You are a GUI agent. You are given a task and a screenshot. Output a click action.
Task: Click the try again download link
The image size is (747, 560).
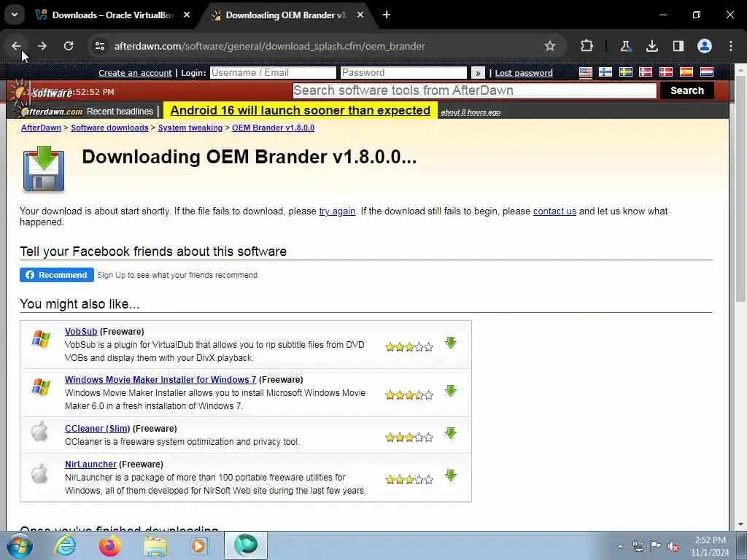(337, 211)
